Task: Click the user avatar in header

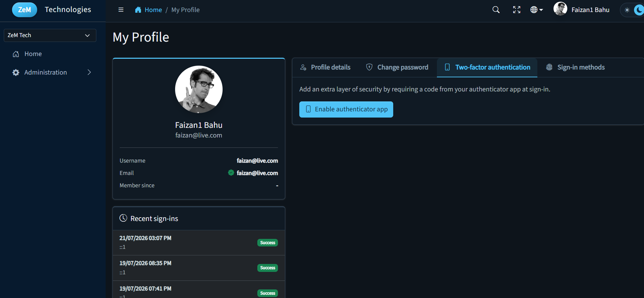Action: click(x=560, y=9)
